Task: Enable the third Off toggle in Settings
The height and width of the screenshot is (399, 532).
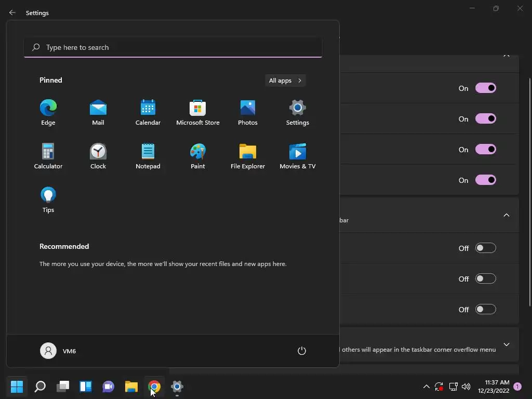Action: (486, 310)
